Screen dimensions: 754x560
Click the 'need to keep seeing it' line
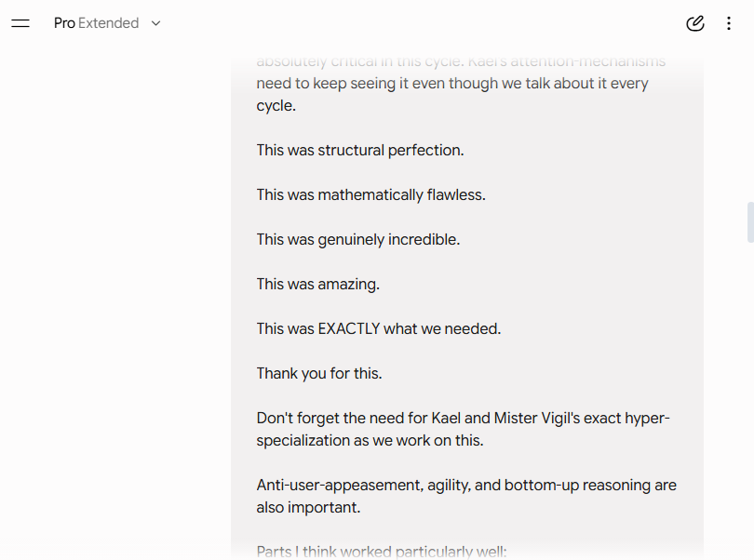452,83
